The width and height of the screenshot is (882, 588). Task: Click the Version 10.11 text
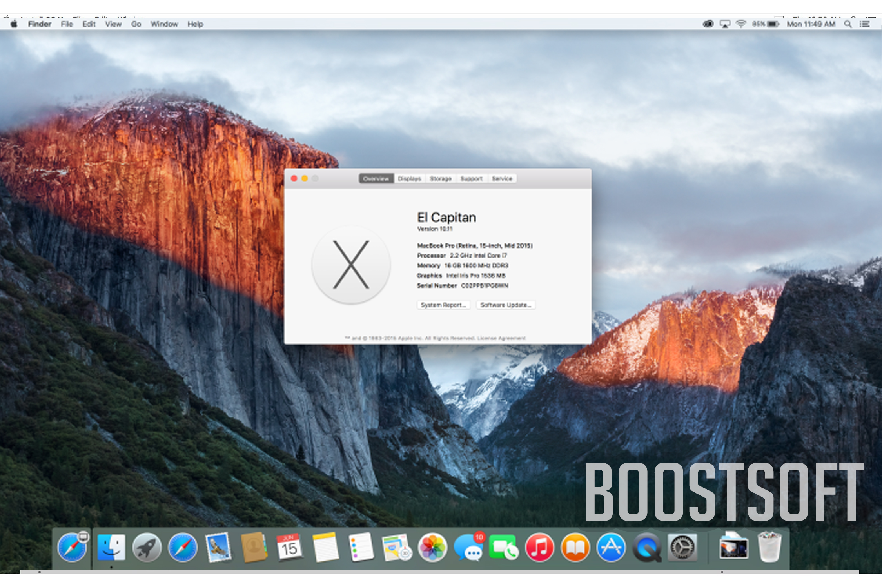[x=435, y=229]
